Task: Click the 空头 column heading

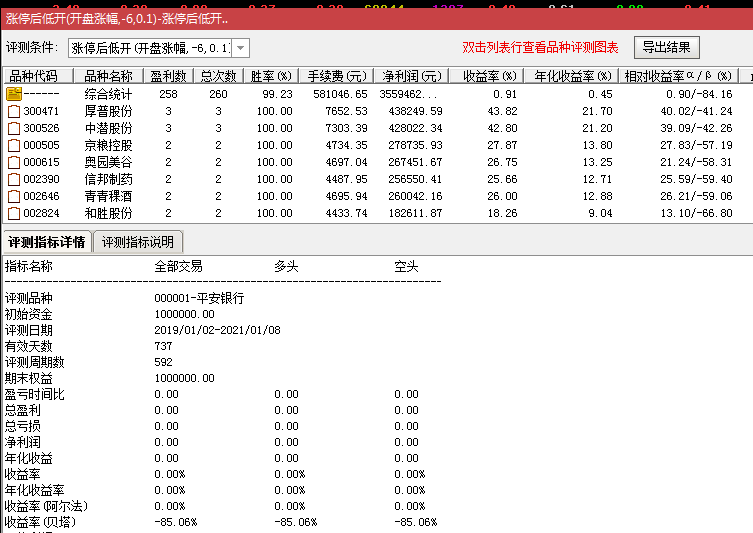Action: click(x=406, y=266)
